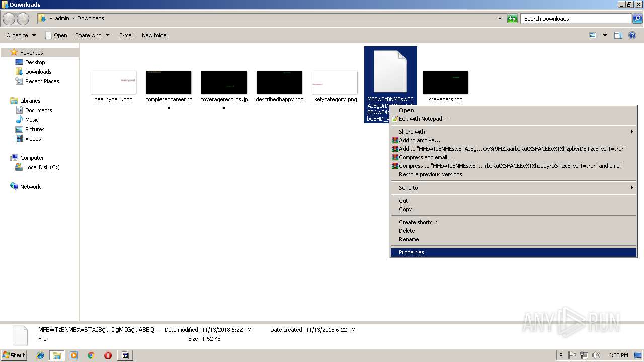Open Google Chrome from the taskbar
The width and height of the screenshot is (644, 362).
[91, 355]
